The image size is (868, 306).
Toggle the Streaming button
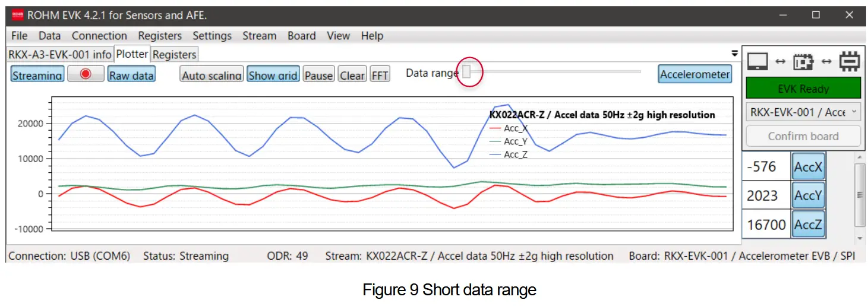pos(37,75)
